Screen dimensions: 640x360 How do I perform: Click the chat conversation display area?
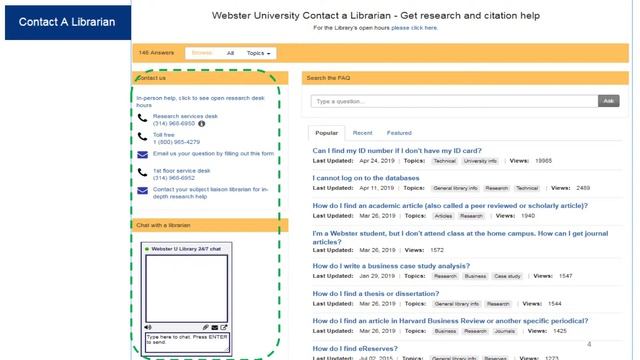click(x=187, y=289)
